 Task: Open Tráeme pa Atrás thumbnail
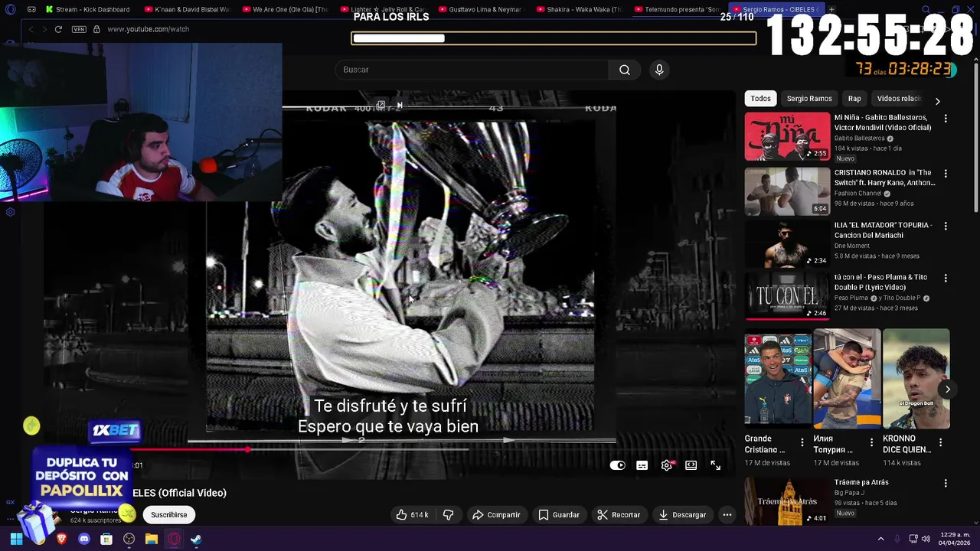787,501
